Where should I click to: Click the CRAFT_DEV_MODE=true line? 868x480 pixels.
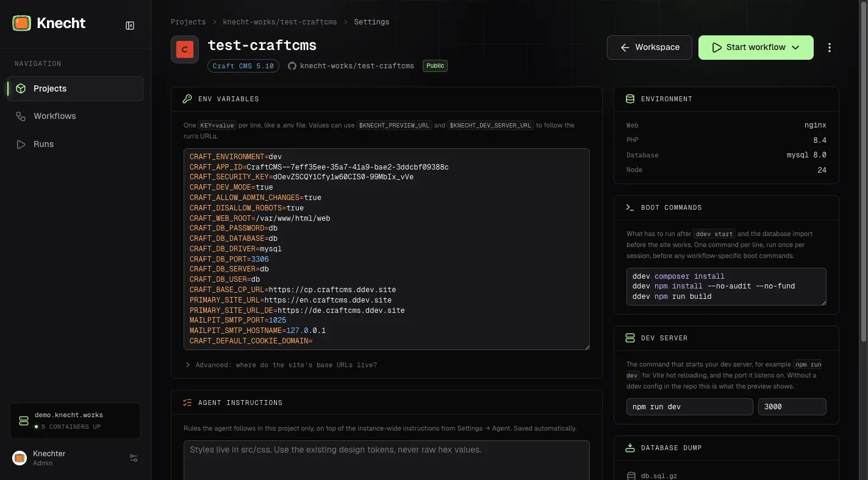coord(231,187)
